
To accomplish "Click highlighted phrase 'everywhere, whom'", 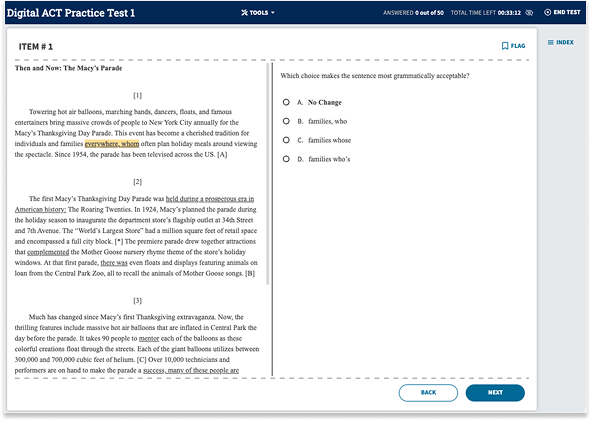I will click(112, 144).
